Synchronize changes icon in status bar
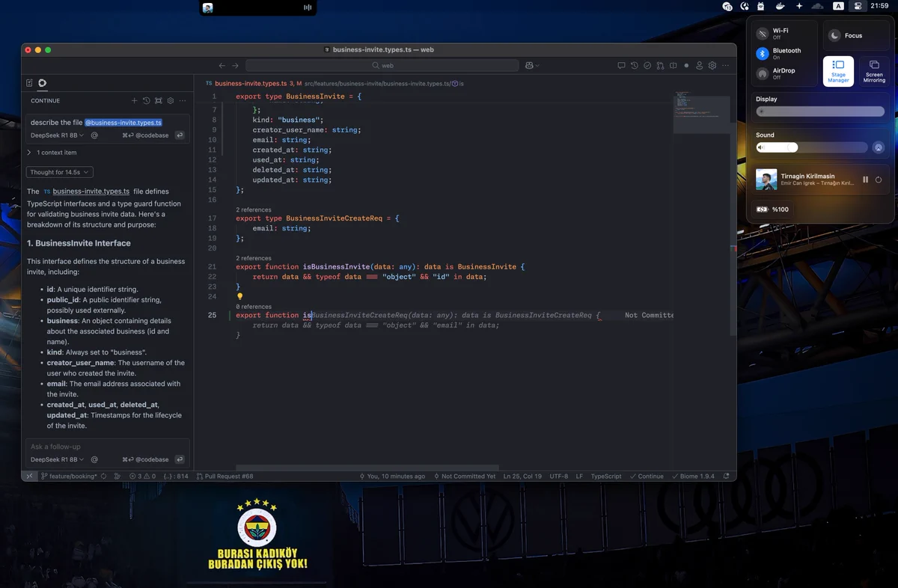Screen dimensions: 898x588 click(x=103, y=476)
